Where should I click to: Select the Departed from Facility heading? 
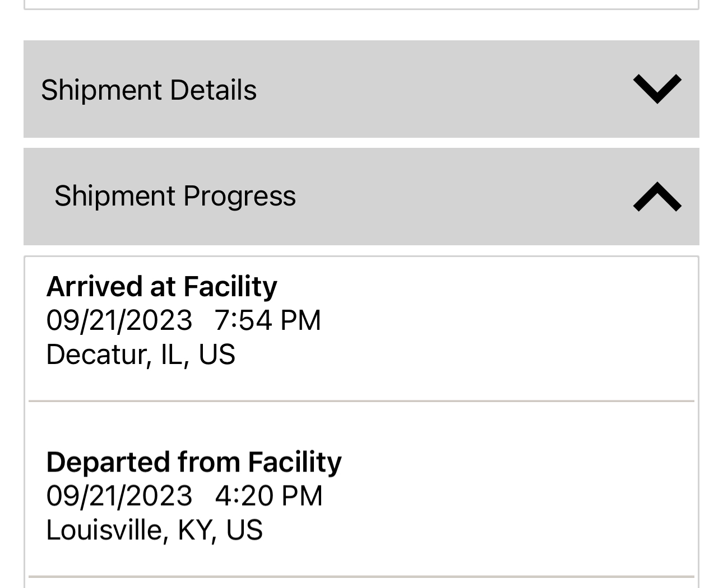tap(193, 462)
